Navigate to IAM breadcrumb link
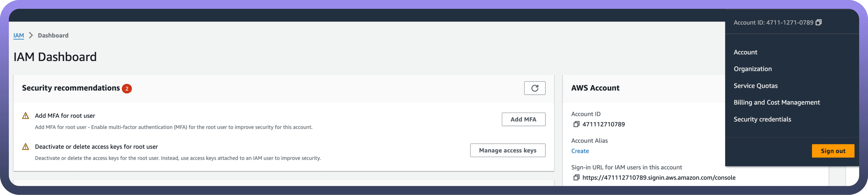The image size is (868, 195). (x=19, y=35)
